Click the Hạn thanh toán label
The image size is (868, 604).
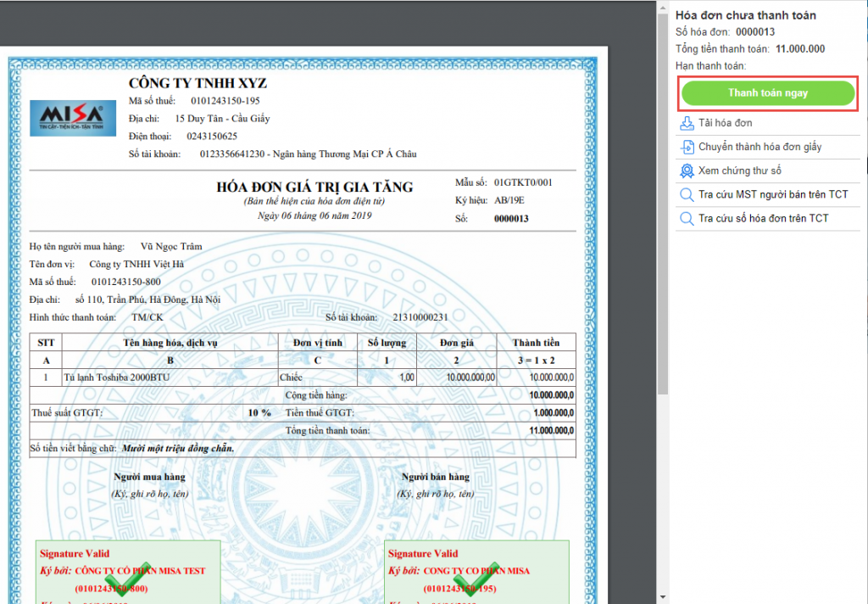click(711, 66)
